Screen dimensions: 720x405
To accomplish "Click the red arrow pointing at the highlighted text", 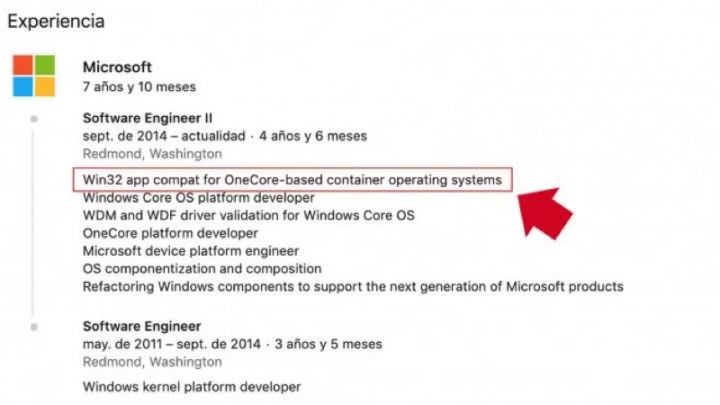I will click(543, 207).
